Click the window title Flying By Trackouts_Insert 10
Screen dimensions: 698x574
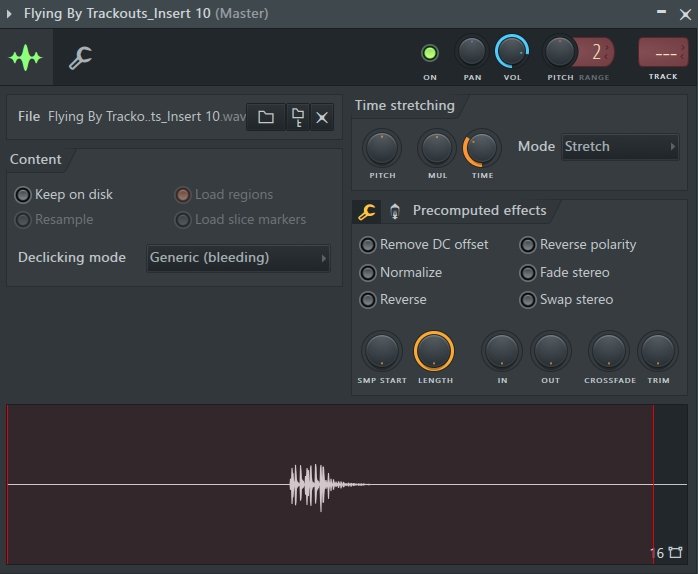[x=117, y=13]
